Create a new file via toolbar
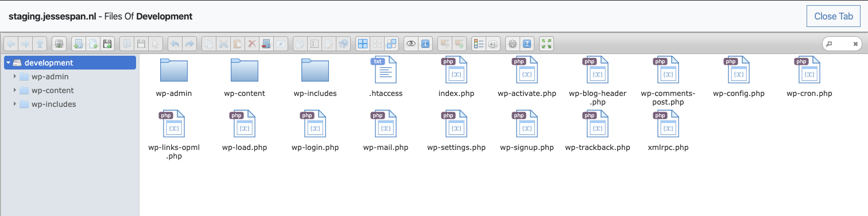The image size is (868, 216). (93, 43)
